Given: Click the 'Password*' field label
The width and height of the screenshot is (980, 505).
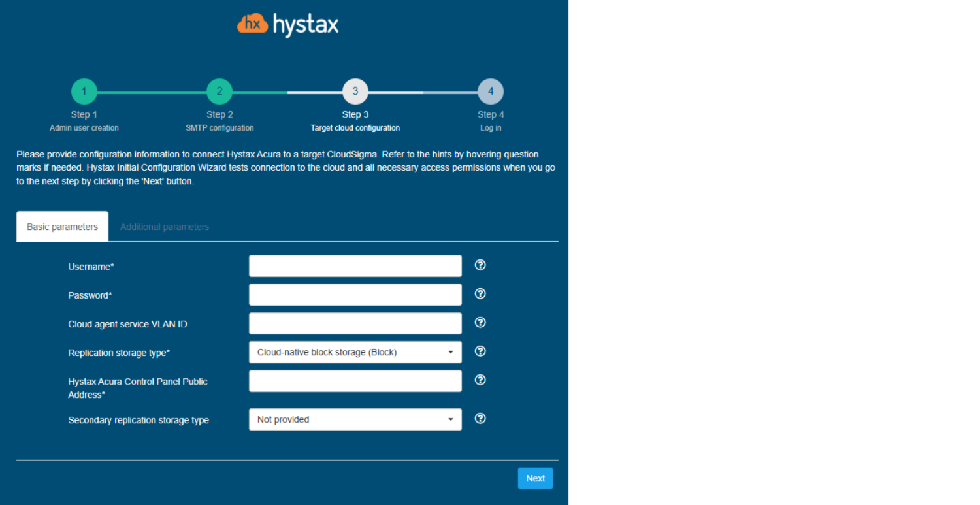Looking at the screenshot, I should click(90, 295).
